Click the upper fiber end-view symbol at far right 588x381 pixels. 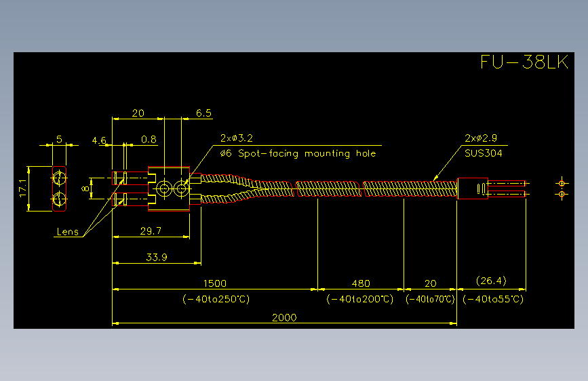[562, 183]
